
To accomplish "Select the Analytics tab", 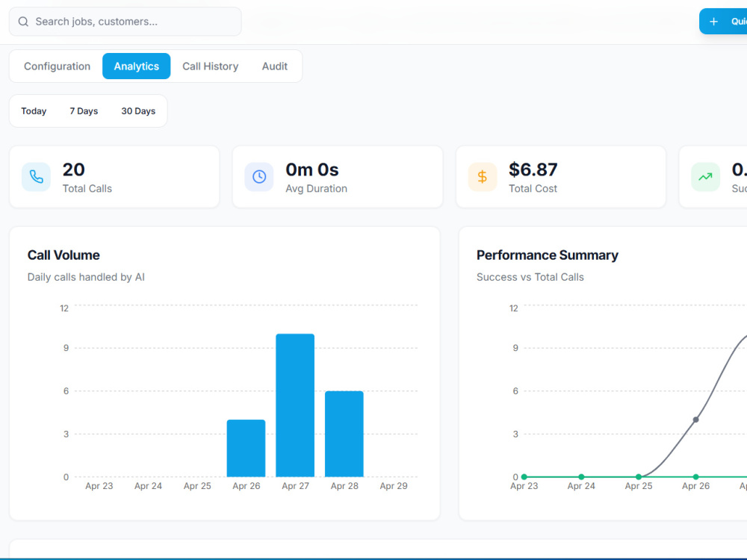I will (136, 66).
